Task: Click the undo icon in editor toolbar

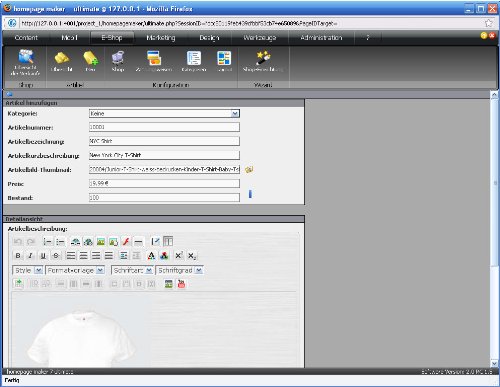Action: tap(18, 242)
